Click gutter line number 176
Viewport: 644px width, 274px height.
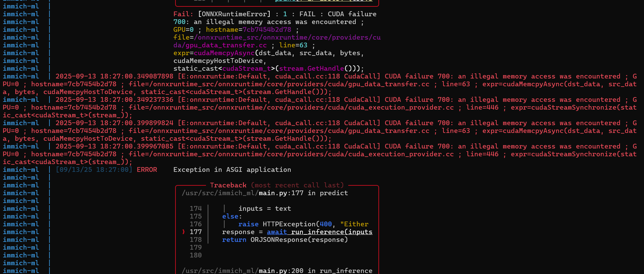point(195,224)
